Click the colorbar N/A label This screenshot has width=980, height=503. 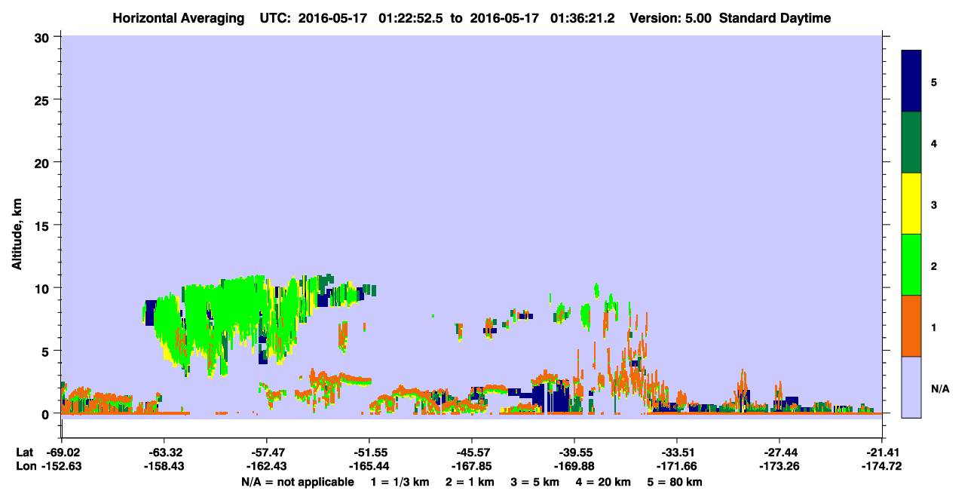[x=939, y=388]
